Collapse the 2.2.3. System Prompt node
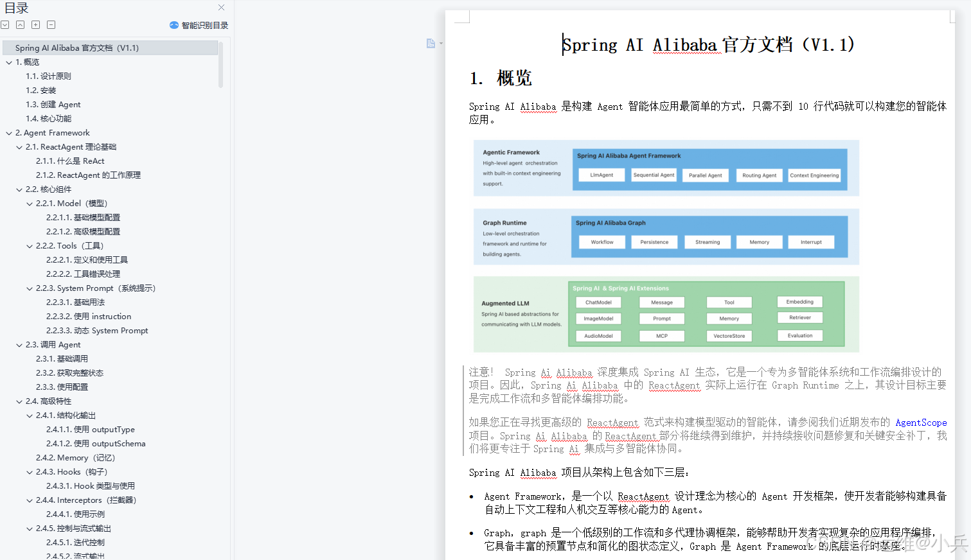Image resolution: width=971 pixels, height=560 pixels. click(30, 288)
